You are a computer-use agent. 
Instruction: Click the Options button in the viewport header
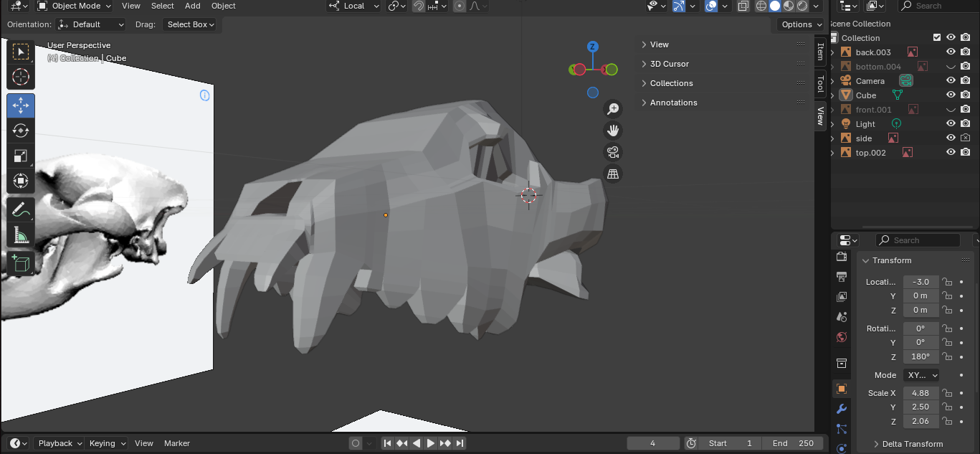tap(799, 24)
